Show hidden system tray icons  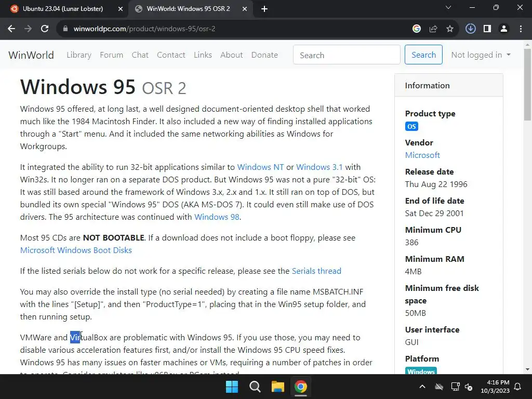point(422,387)
